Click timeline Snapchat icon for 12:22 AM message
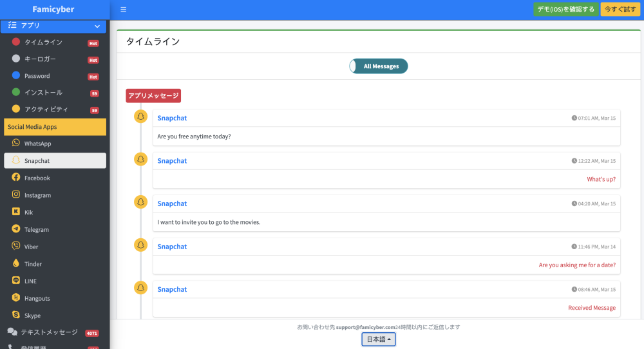This screenshot has height=349, width=644. pos(140,159)
